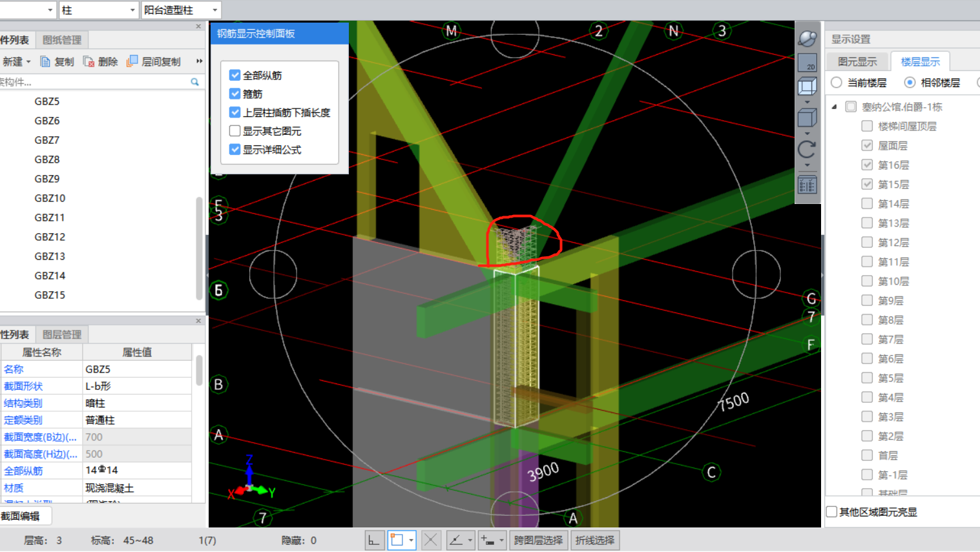Switch to the 楼层显示 tab
The image size is (980, 552).
tap(921, 61)
